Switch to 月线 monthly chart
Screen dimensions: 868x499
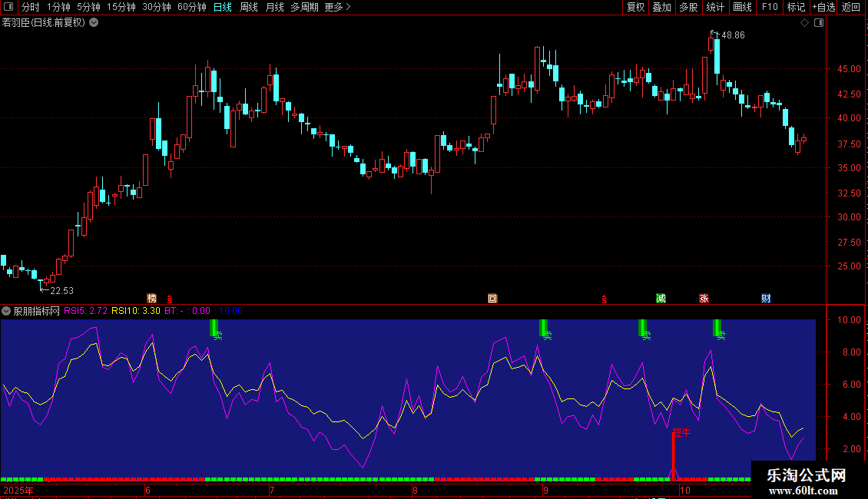274,7
